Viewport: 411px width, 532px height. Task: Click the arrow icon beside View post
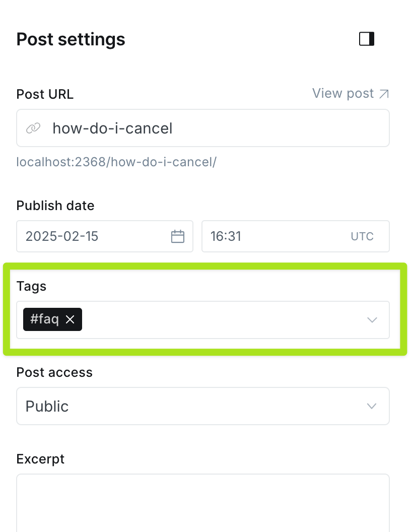click(x=384, y=94)
